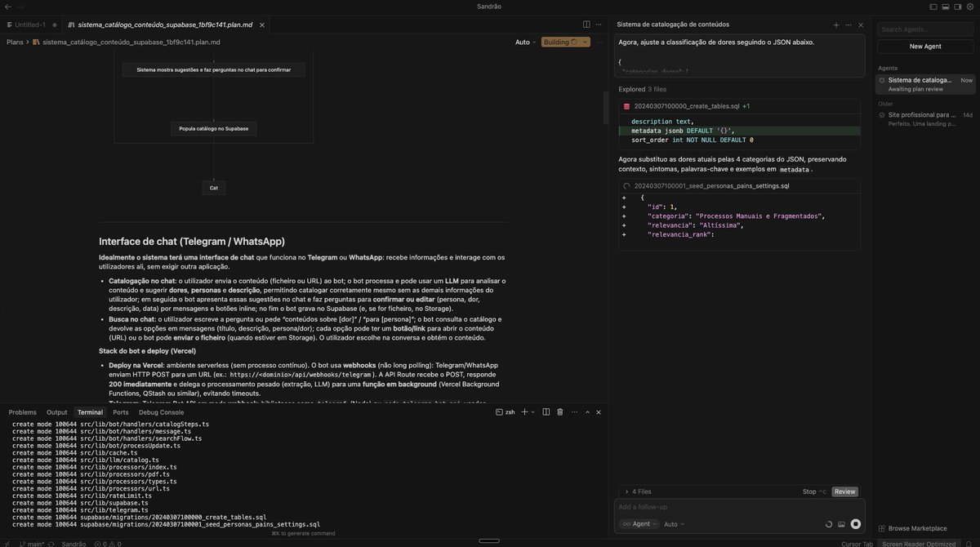980x547 pixels.
Task: Click the user message starting Agora, ajuste
Action: click(x=741, y=56)
